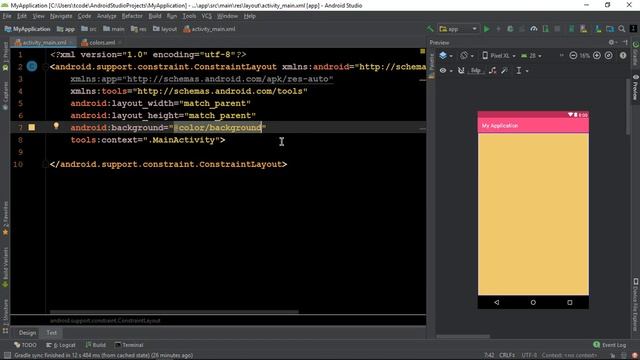640x360 pixels.
Task: Open the Tools menu
Action: click(x=189, y=16)
